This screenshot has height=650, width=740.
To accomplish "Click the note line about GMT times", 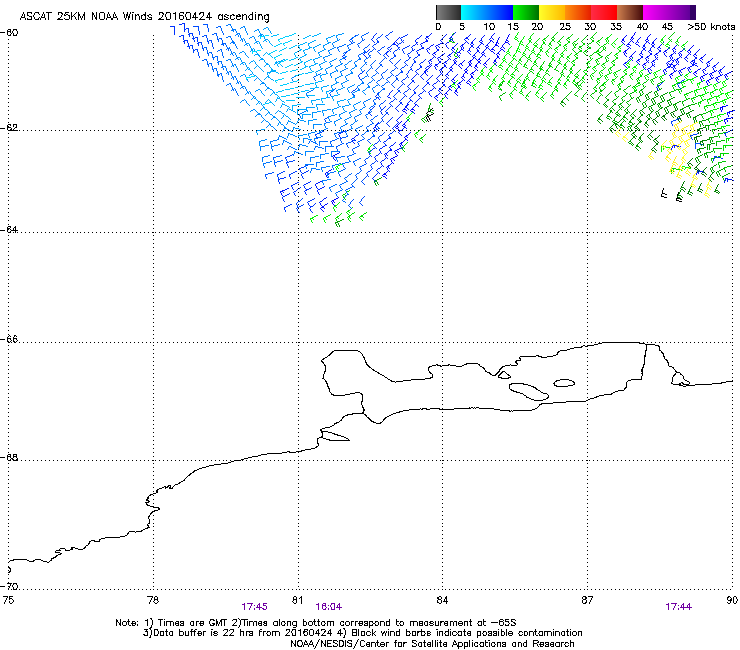I will pos(316,623).
